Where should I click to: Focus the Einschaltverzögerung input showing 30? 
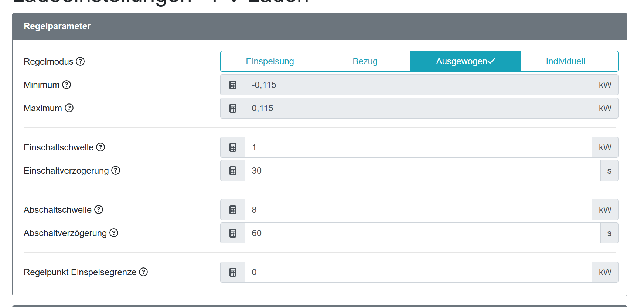pos(422,171)
